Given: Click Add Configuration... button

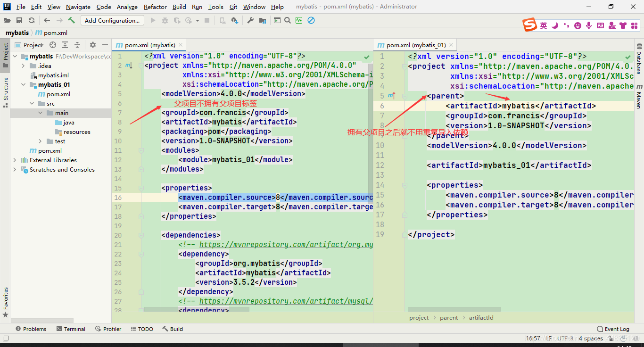Looking at the screenshot, I should point(112,20).
